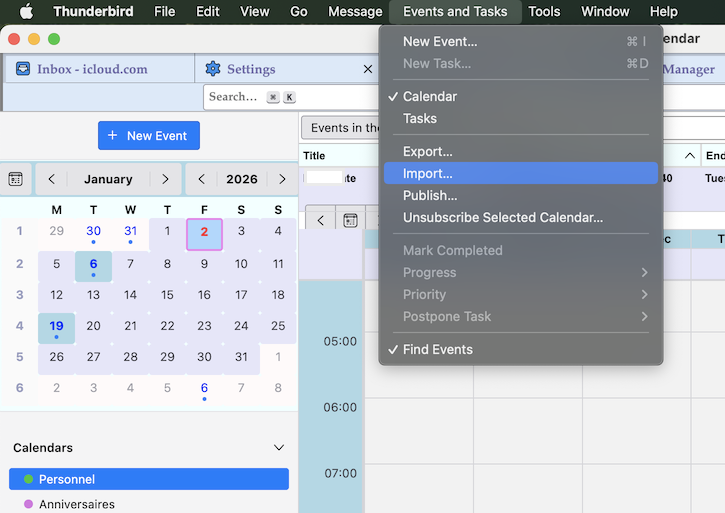
Task: Select January 28 in mini calendar
Action: click(130, 357)
